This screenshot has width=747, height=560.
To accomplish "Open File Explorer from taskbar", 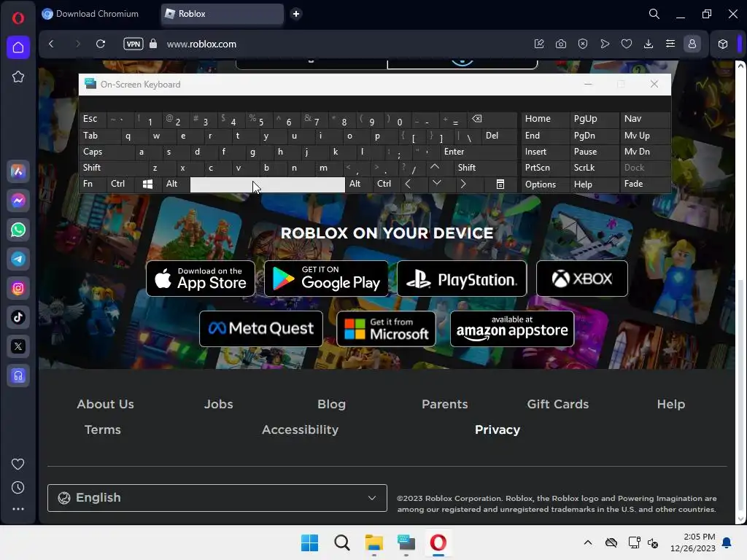I will click(x=374, y=542).
